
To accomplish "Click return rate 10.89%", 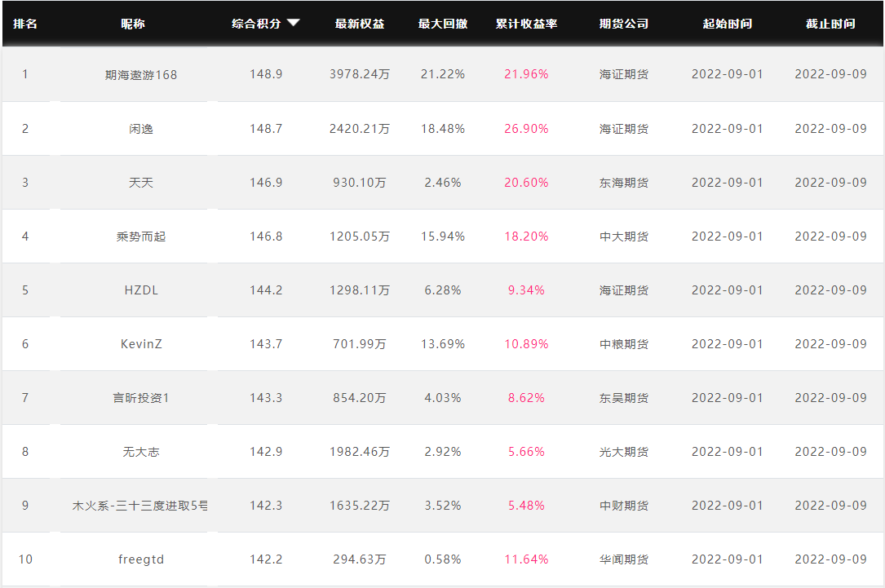I will tap(527, 343).
